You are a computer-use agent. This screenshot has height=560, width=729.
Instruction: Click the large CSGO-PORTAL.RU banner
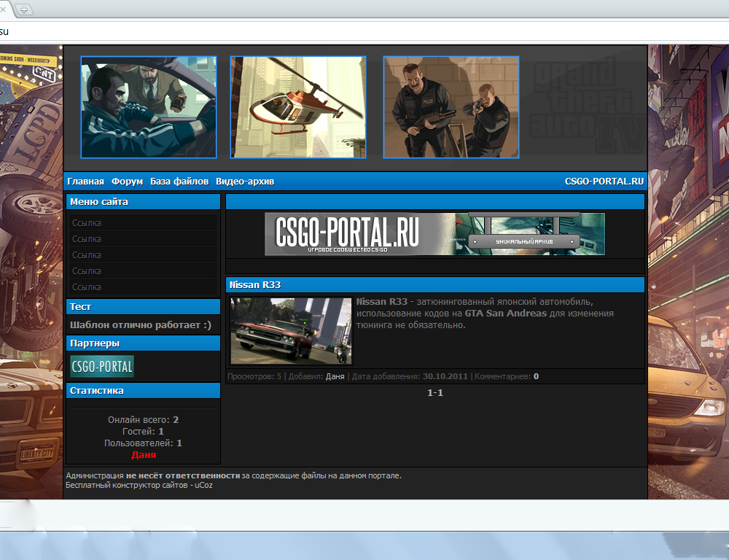pos(434,234)
